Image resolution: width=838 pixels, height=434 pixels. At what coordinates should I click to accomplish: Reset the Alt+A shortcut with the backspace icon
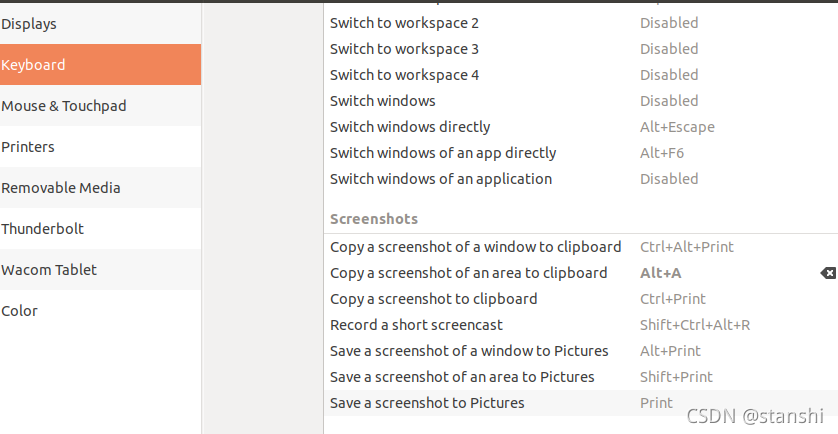pyautogui.click(x=827, y=273)
